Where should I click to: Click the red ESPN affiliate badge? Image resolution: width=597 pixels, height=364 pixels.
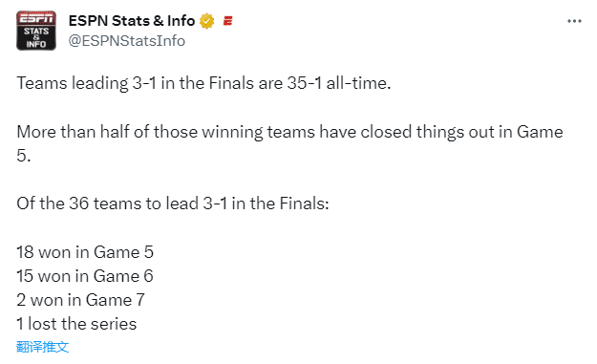227,21
